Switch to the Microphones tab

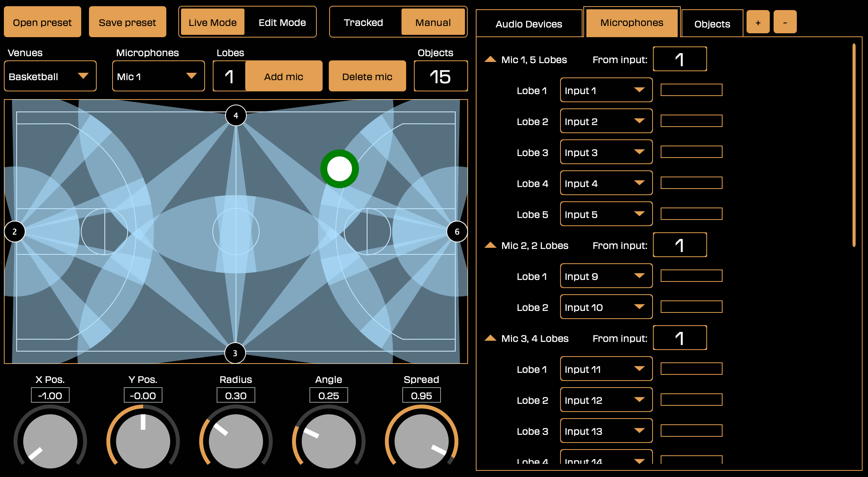coord(632,22)
